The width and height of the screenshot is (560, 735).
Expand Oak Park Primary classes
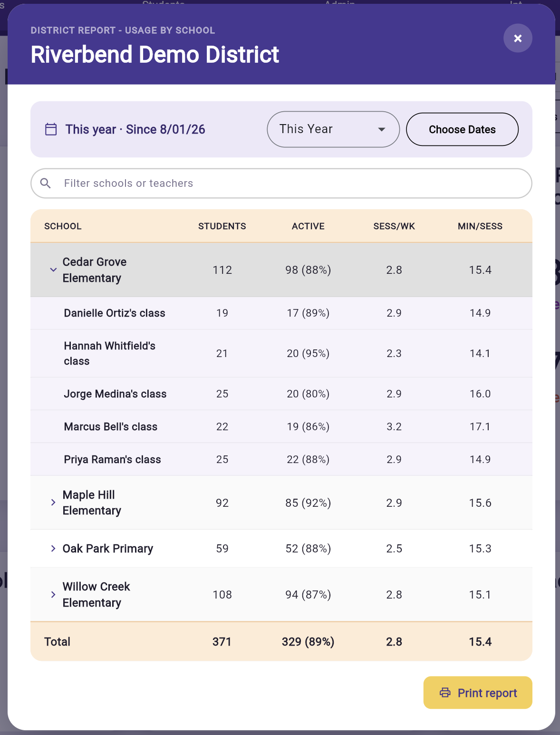53,548
